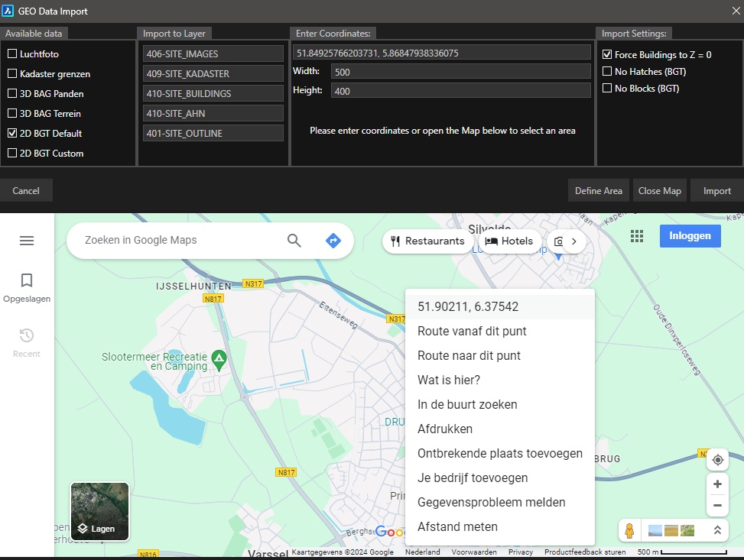Zoom in with the plus icon
Viewport: 744px width, 560px height.
click(717, 484)
